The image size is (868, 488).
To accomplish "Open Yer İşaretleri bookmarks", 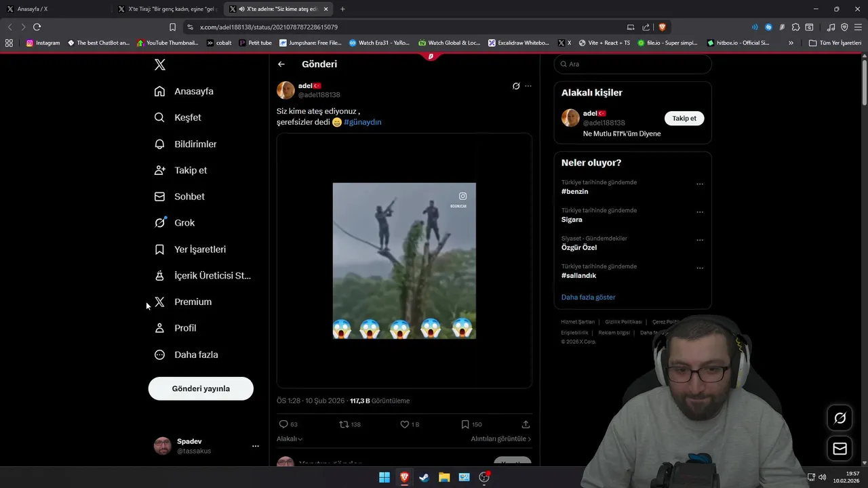I will tap(190, 249).
